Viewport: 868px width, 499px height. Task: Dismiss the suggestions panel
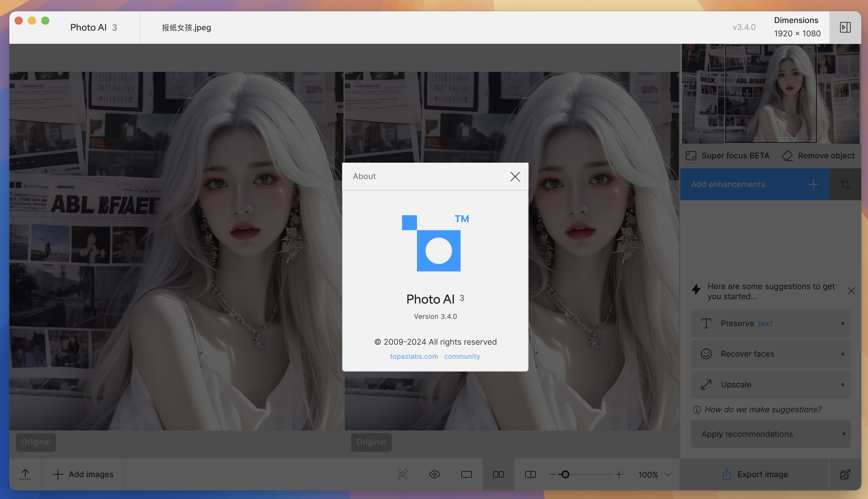pos(851,291)
